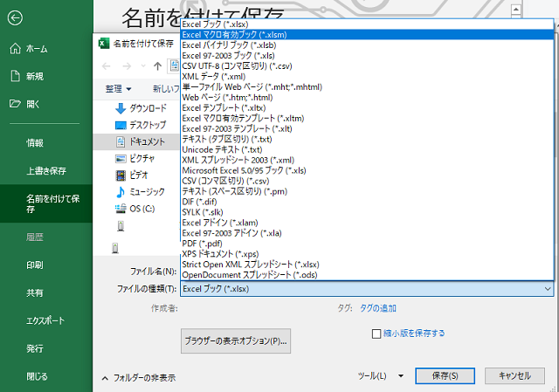Open 印刷 in the backstage sidebar
Screen dimensions: 559x392
pos(35,265)
